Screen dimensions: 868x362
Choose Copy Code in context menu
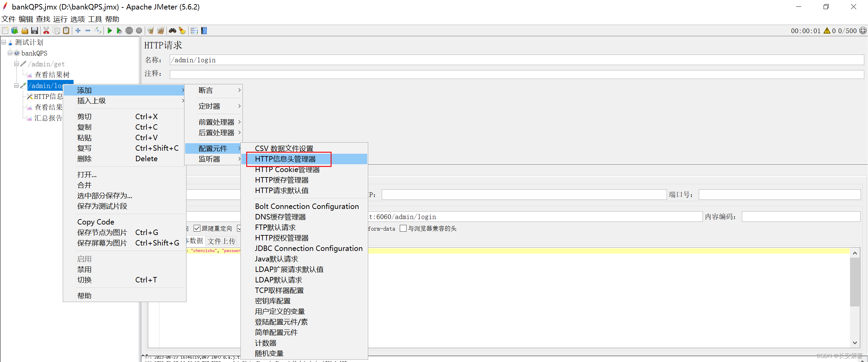(124, 222)
